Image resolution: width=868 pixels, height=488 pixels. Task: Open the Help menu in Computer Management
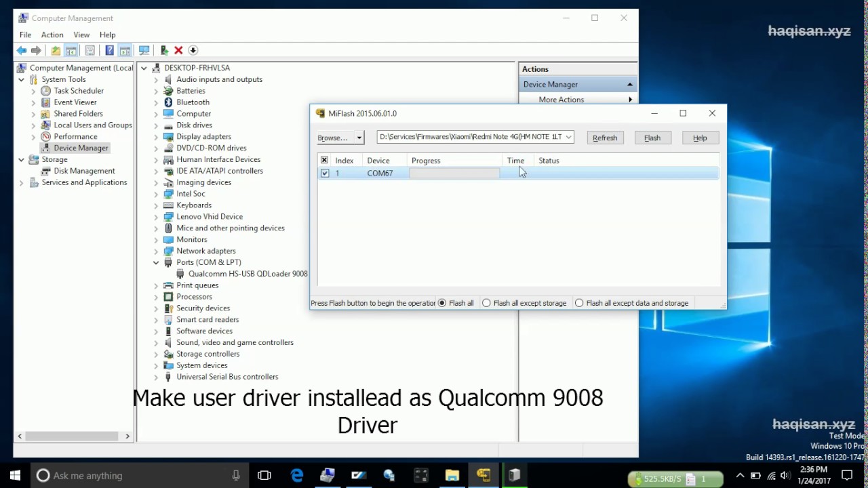[x=107, y=35]
